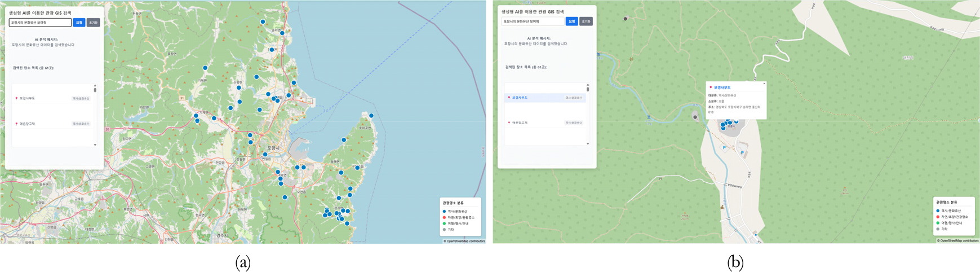Click the dark gray map symbol left of the popup

click(x=695, y=117)
